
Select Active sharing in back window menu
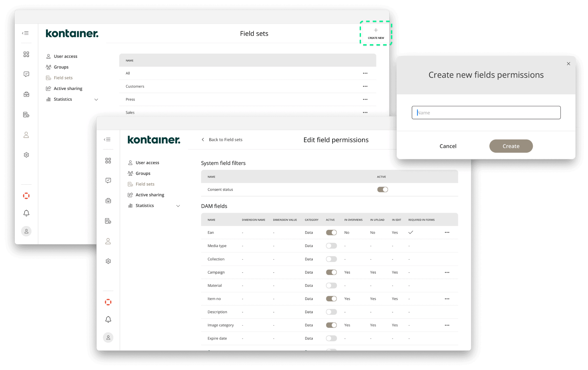pyautogui.click(x=68, y=89)
